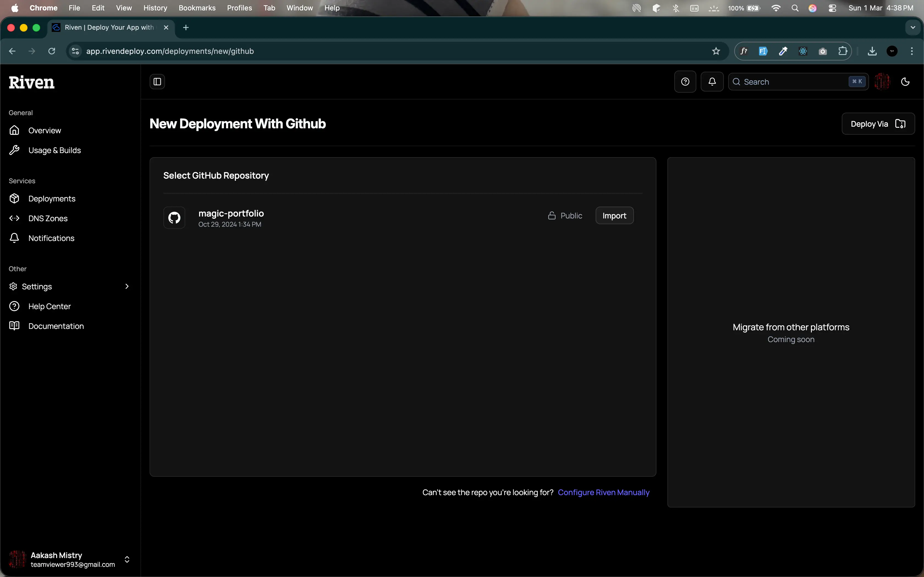924x577 pixels.
Task: Open React Developer Tools extension
Action: pos(802,51)
